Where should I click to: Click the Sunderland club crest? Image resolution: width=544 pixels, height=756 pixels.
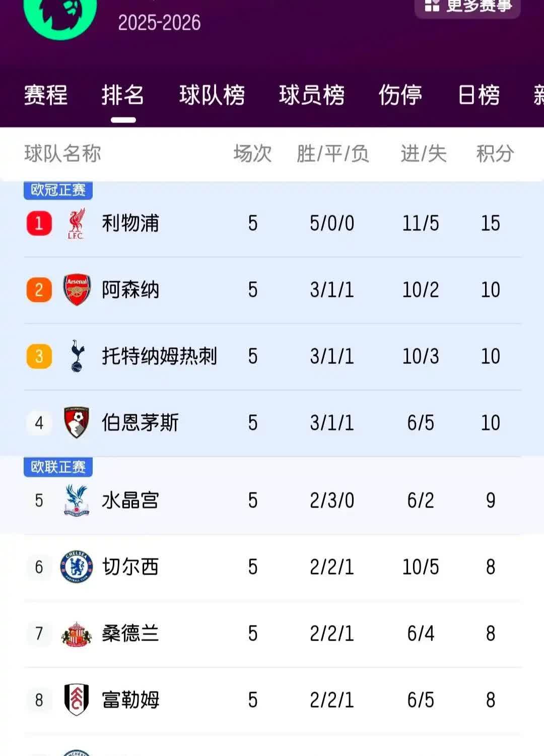pos(77,634)
